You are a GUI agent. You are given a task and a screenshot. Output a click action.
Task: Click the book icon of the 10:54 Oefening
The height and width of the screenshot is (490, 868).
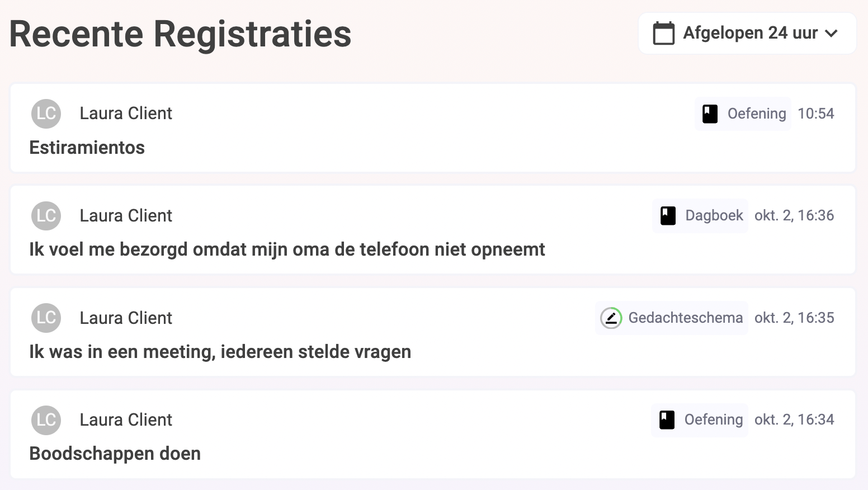pyautogui.click(x=710, y=114)
